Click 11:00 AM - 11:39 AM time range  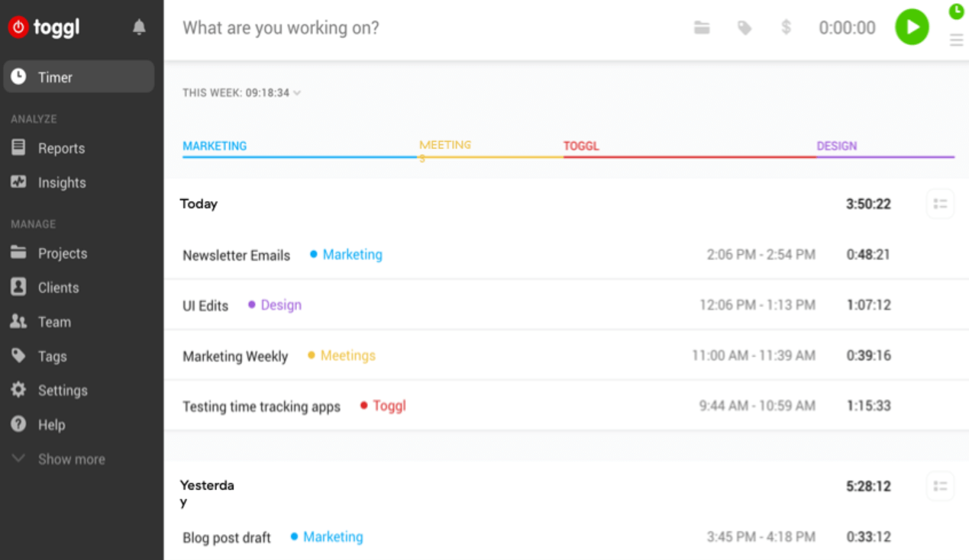click(x=754, y=356)
